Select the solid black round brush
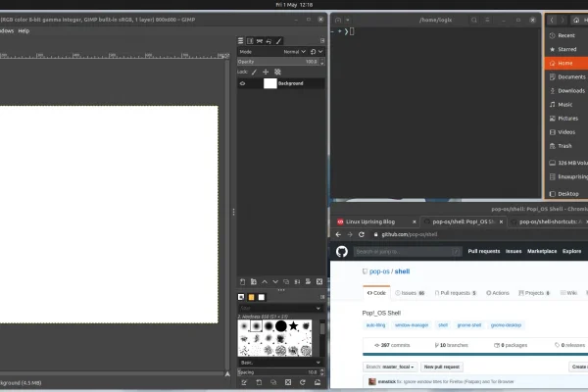588x392 pixels. click(281, 325)
